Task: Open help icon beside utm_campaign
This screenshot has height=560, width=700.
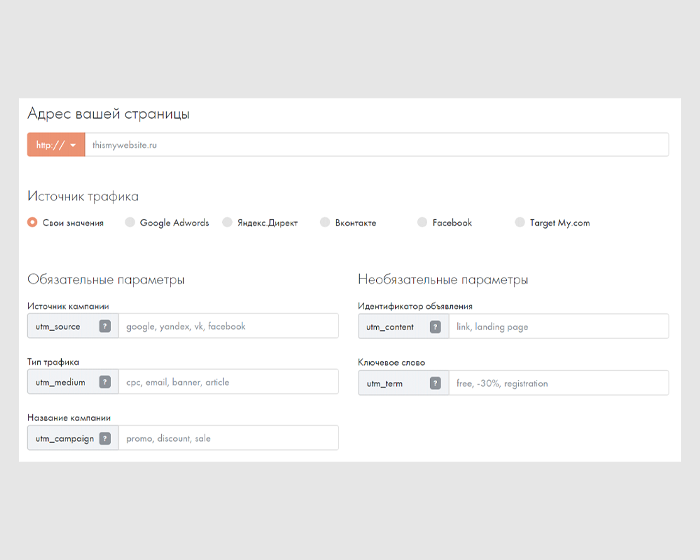Action: tap(105, 438)
